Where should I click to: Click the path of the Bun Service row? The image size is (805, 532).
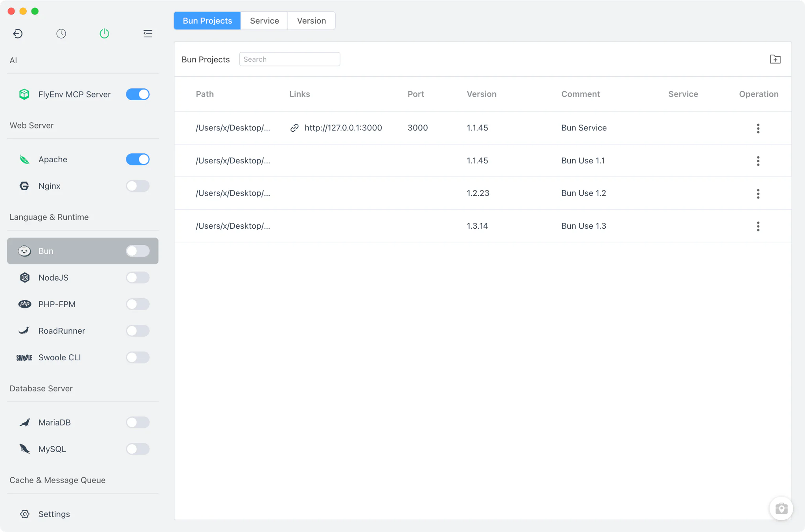coord(233,128)
